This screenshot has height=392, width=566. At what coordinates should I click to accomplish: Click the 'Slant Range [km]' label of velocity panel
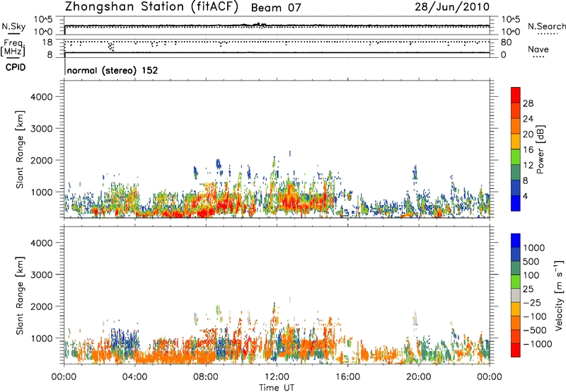coord(20,296)
